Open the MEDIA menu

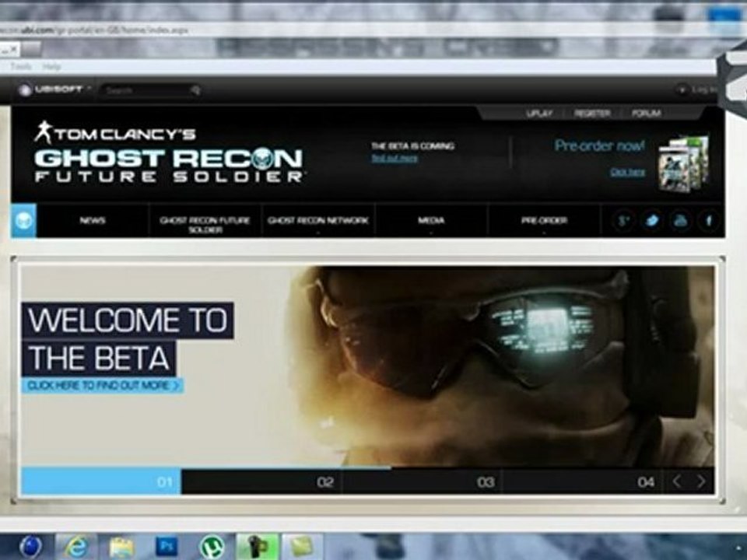pyautogui.click(x=431, y=220)
